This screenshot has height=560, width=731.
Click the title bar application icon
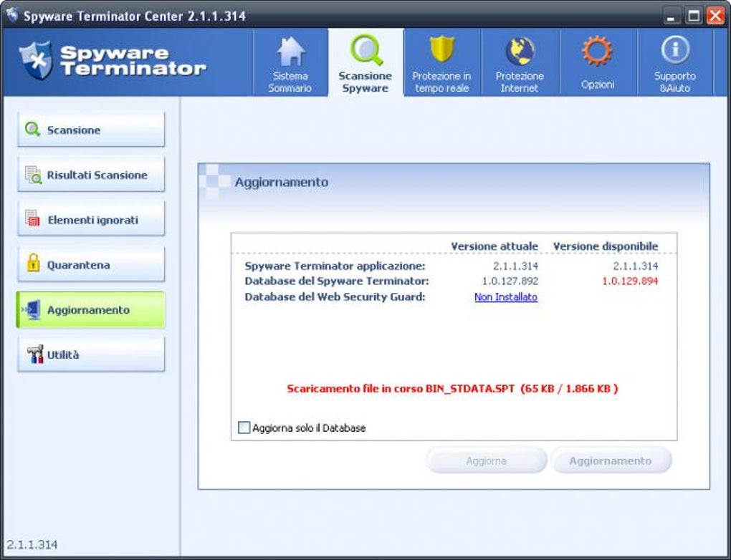[12, 15]
